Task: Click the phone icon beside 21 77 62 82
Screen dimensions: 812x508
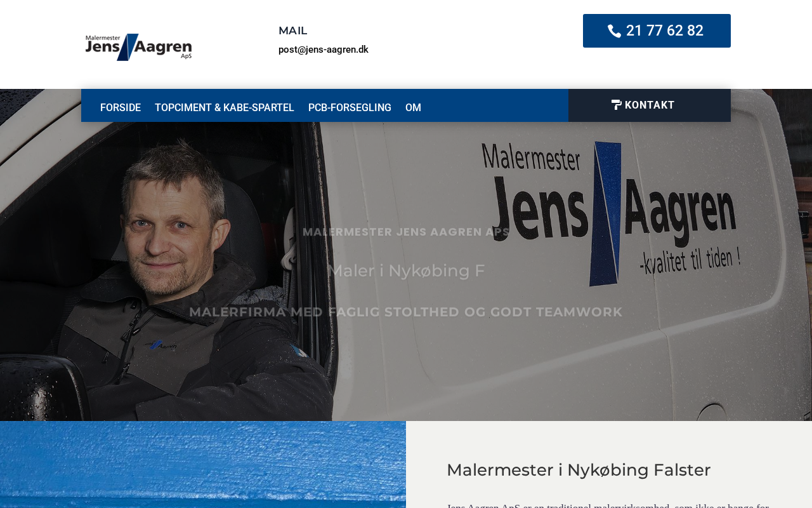Action: pyautogui.click(x=614, y=31)
